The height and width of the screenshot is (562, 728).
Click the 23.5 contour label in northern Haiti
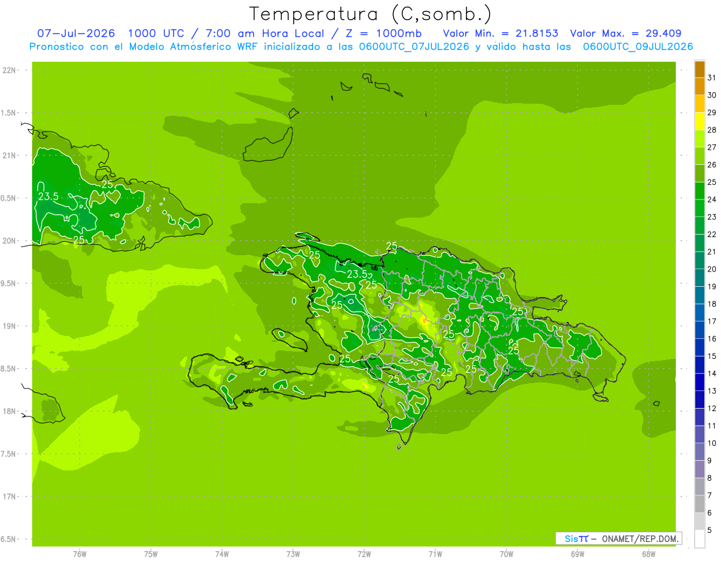coord(357,274)
